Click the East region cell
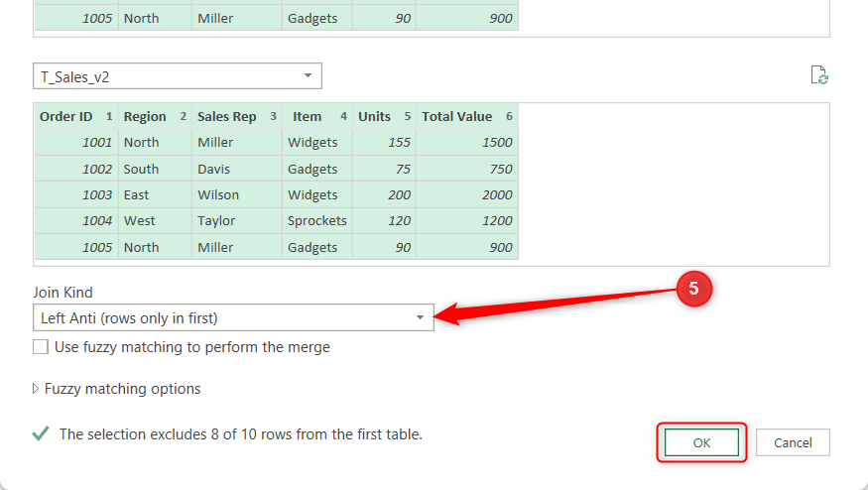Image resolution: width=868 pixels, height=490 pixels. [155, 194]
